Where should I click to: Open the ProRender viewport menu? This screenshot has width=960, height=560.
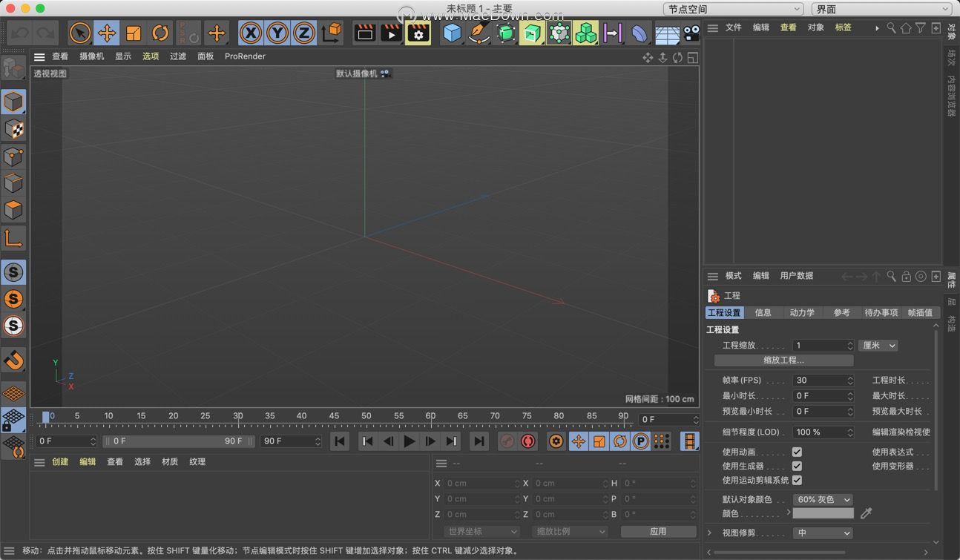coord(245,56)
